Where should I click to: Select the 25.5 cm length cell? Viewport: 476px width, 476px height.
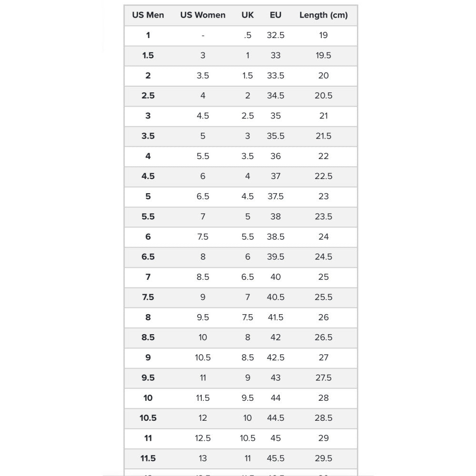(x=324, y=297)
